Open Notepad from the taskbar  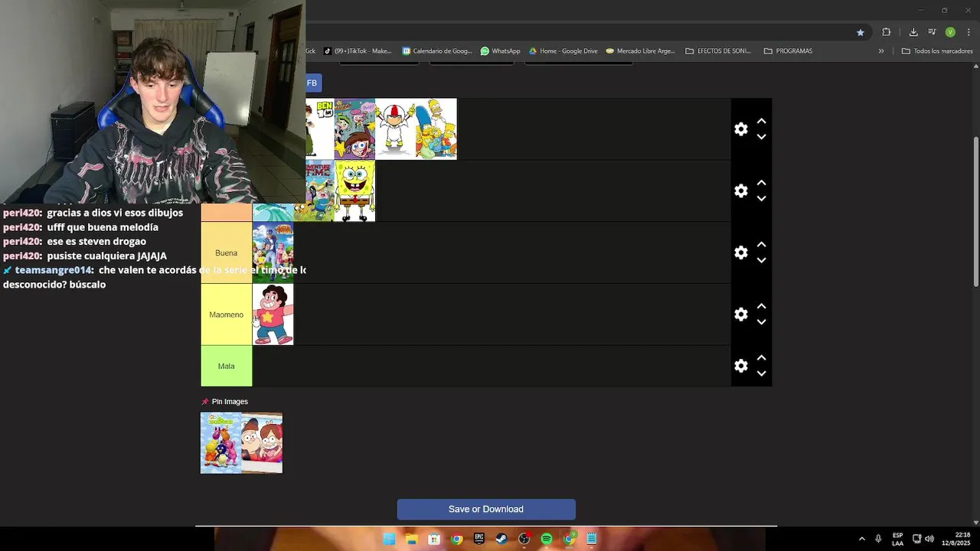592,539
